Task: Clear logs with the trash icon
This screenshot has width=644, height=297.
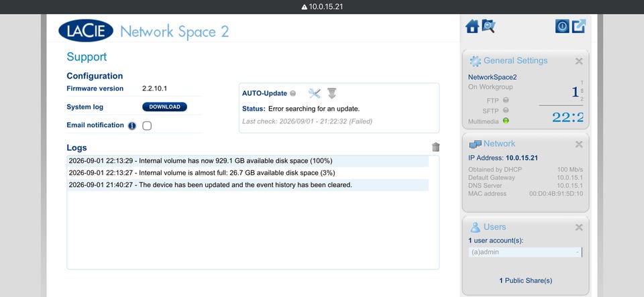Action: 436,147
